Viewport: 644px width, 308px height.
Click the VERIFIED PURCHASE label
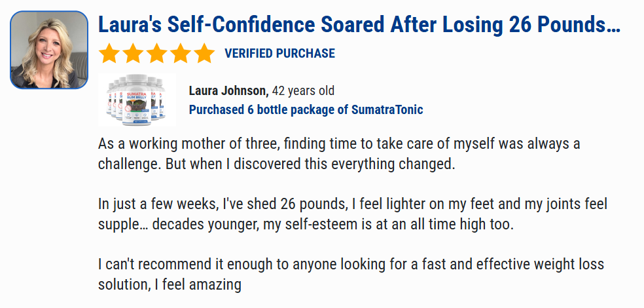point(279,54)
